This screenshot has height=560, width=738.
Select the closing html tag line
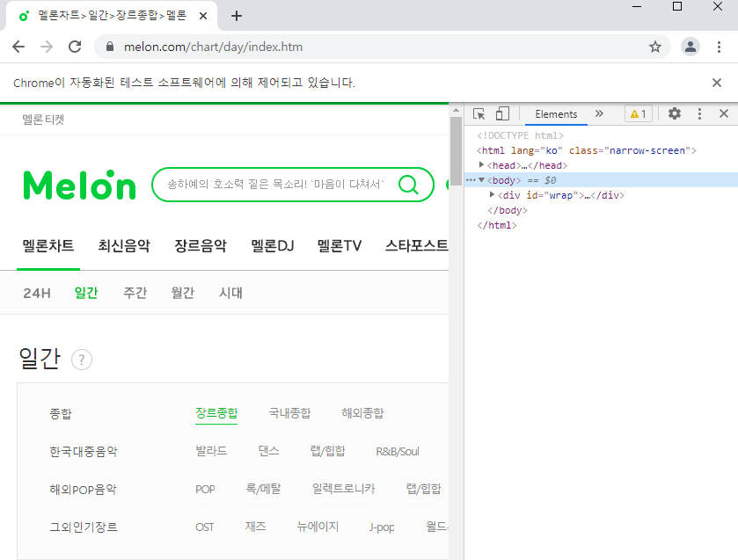click(x=497, y=225)
